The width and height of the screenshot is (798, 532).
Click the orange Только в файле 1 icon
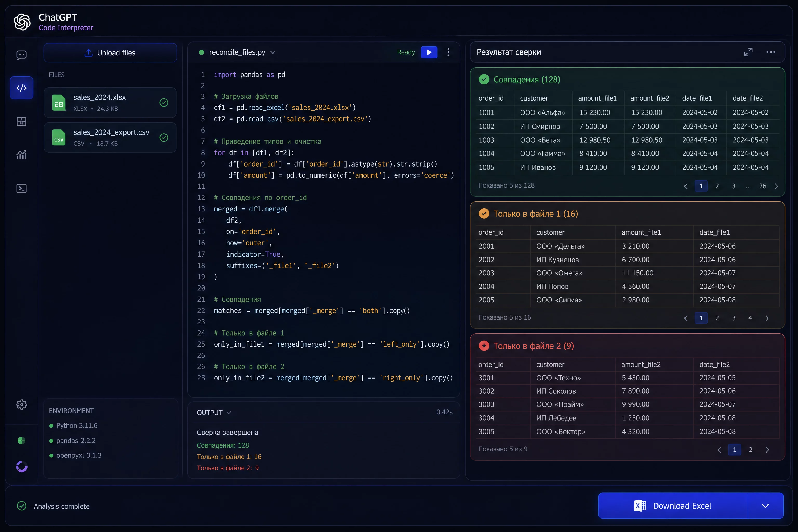484,214
